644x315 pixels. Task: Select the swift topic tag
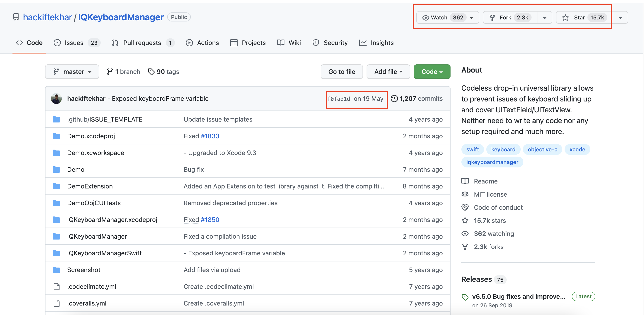pyautogui.click(x=472, y=150)
